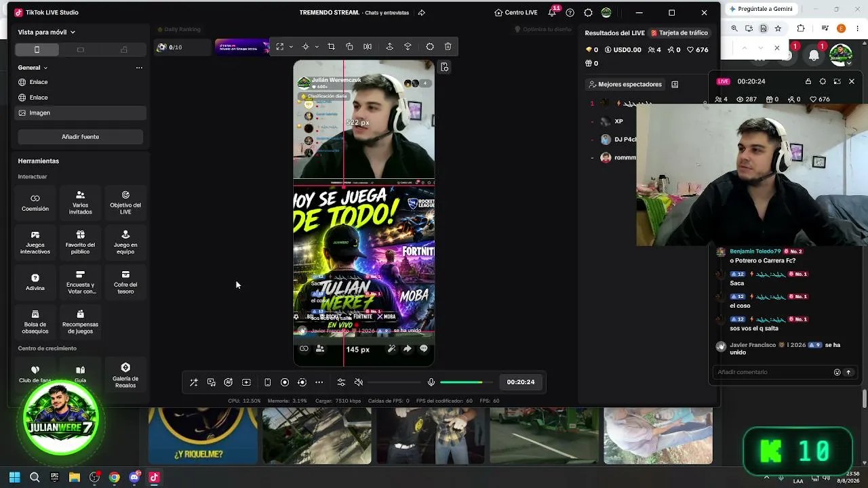Open TikTok LIVE Studio settings gear
868x488 pixels.
(588, 13)
